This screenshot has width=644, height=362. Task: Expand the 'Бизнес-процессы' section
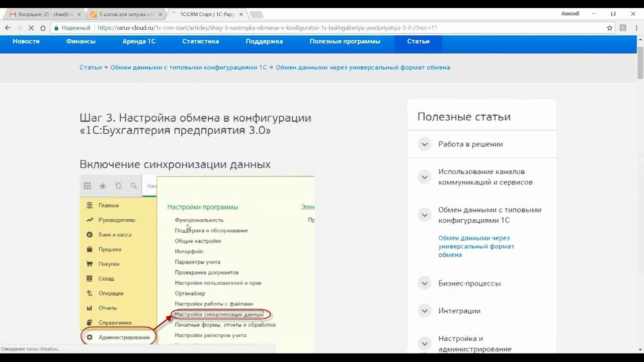click(x=425, y=284)
